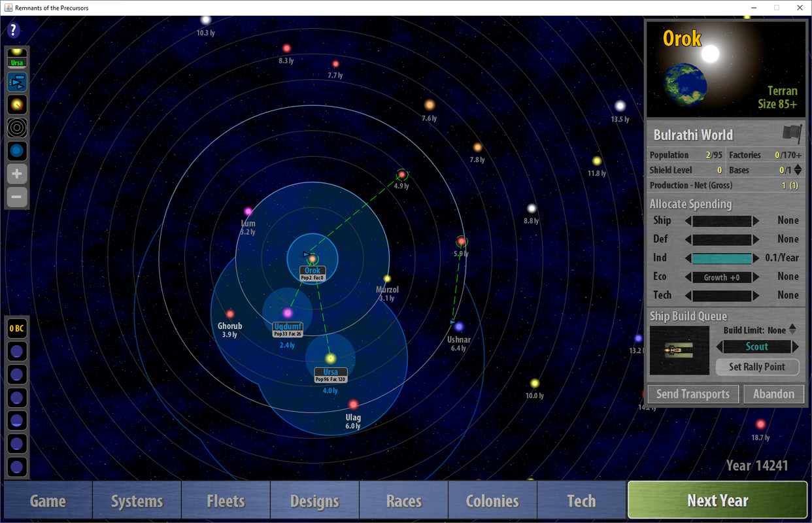Select the red star at 7.7 ly
The height and width of the screenshot is (523, 812).
point(335,64)
